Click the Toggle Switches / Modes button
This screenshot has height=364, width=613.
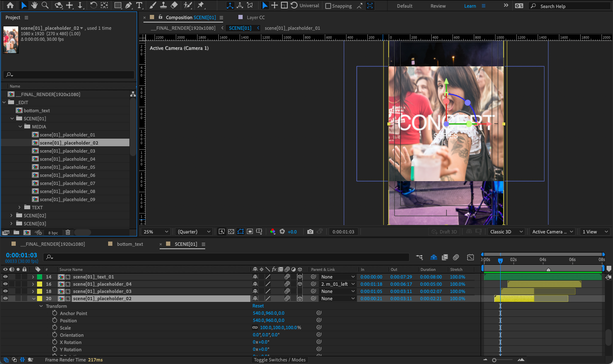click(x=280, y=359)
